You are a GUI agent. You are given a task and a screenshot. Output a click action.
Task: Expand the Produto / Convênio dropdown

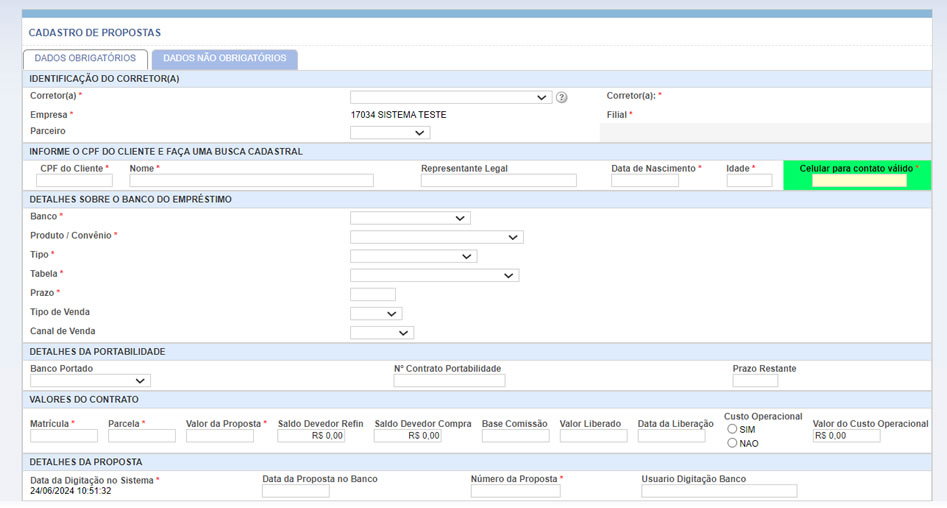pyautogui.click(x=436, y=237)
